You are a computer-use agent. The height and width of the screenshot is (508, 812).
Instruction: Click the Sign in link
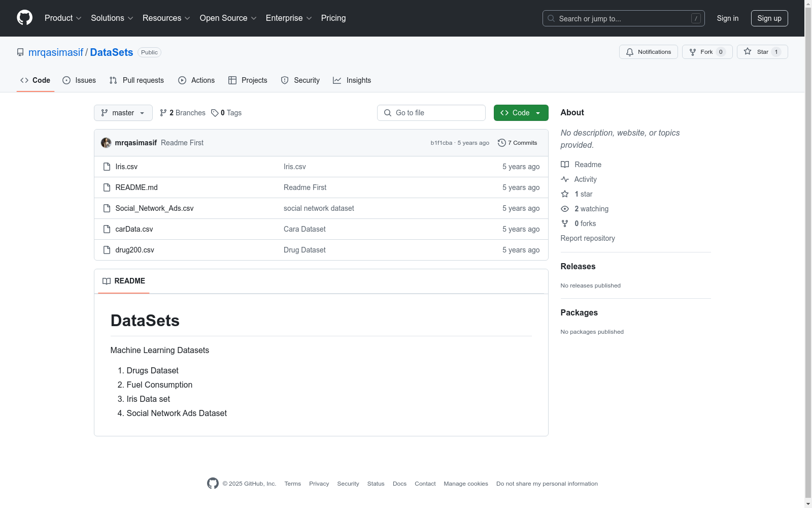coord(728,18)
